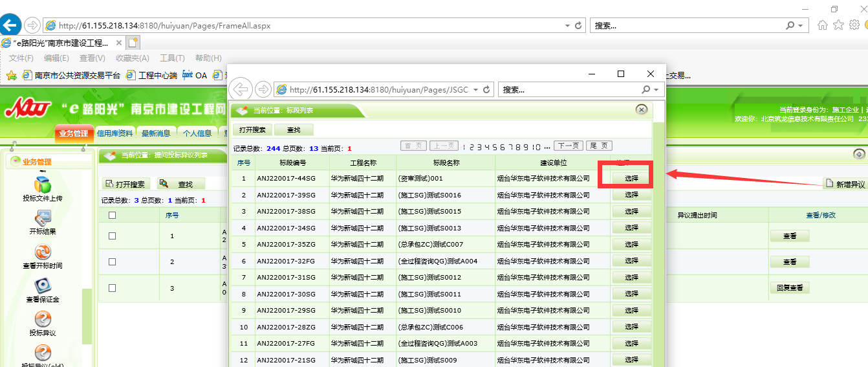This screenshot has width=868, height=367.
Task: Open search dropdown arrow in main browser
Action: point(801,26)
